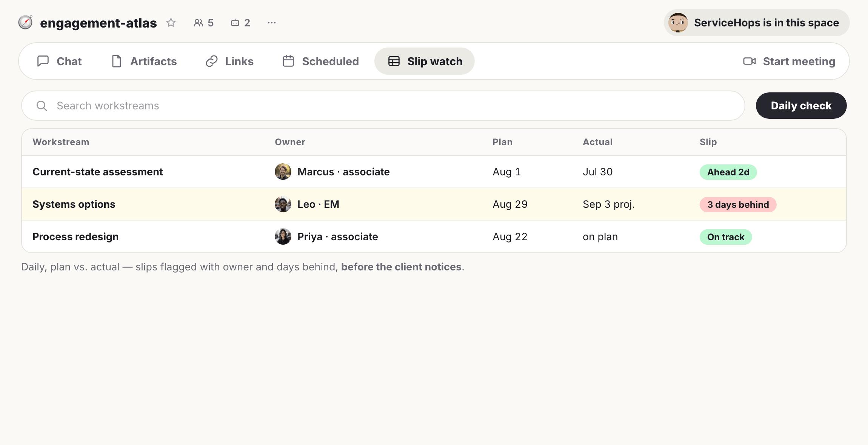The image size is (868, 445).
Task: Click Leo's avatar photo
Action: pos(283,204)
